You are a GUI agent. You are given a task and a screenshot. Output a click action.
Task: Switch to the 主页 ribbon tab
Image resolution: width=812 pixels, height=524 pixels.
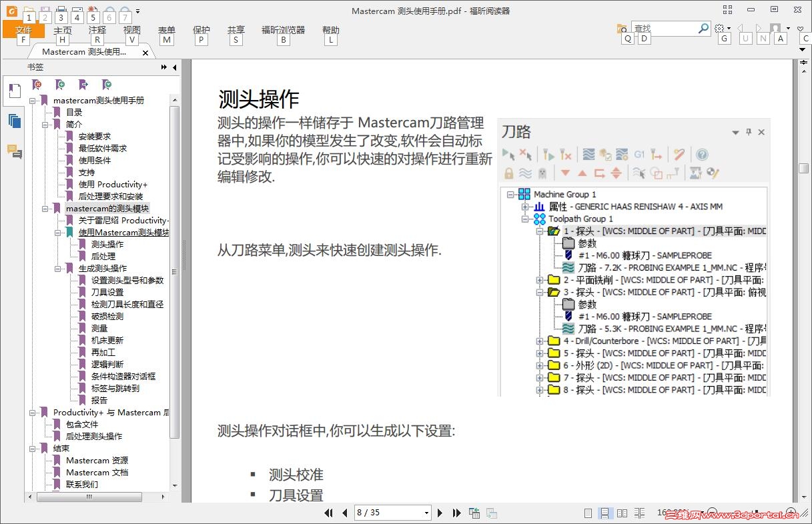[63, 30]
